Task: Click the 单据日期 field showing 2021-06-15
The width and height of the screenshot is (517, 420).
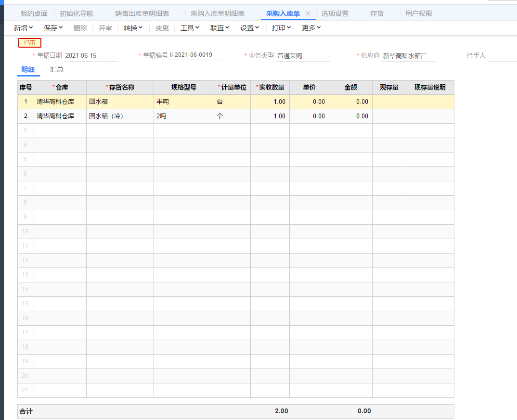Action: [91, 56]
